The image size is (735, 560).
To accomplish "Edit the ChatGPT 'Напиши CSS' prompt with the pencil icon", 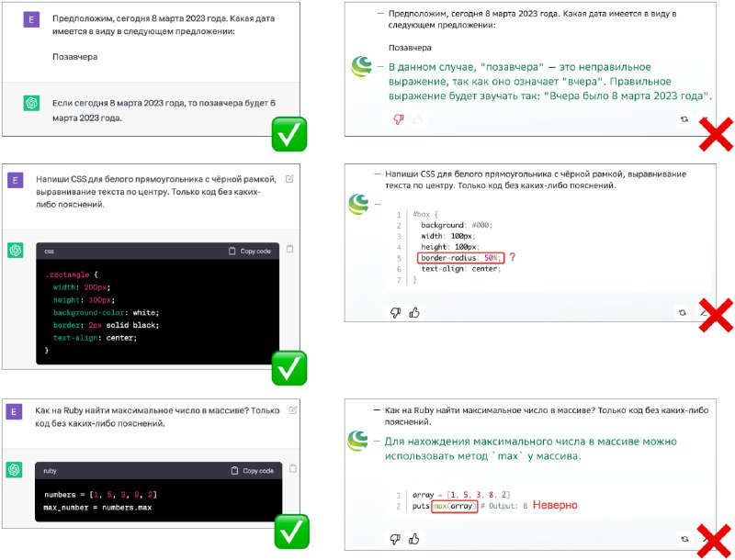I will pyautogui.click(x=289, y=178).
